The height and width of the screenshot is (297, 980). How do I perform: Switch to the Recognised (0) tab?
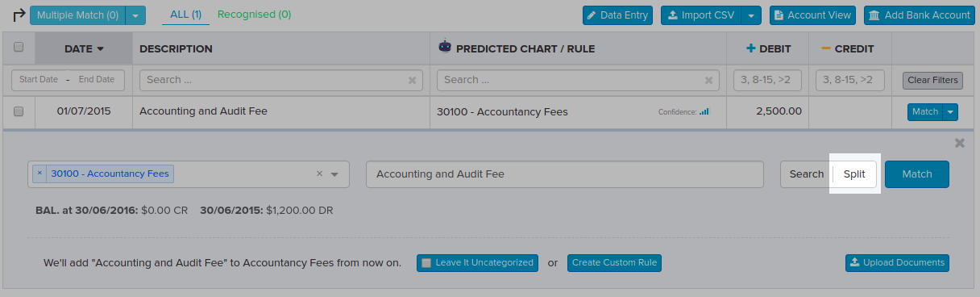point(255,15)
